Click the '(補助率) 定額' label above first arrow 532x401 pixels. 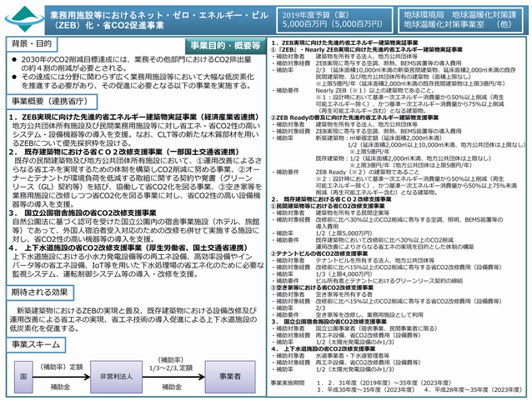pos(61,367)
